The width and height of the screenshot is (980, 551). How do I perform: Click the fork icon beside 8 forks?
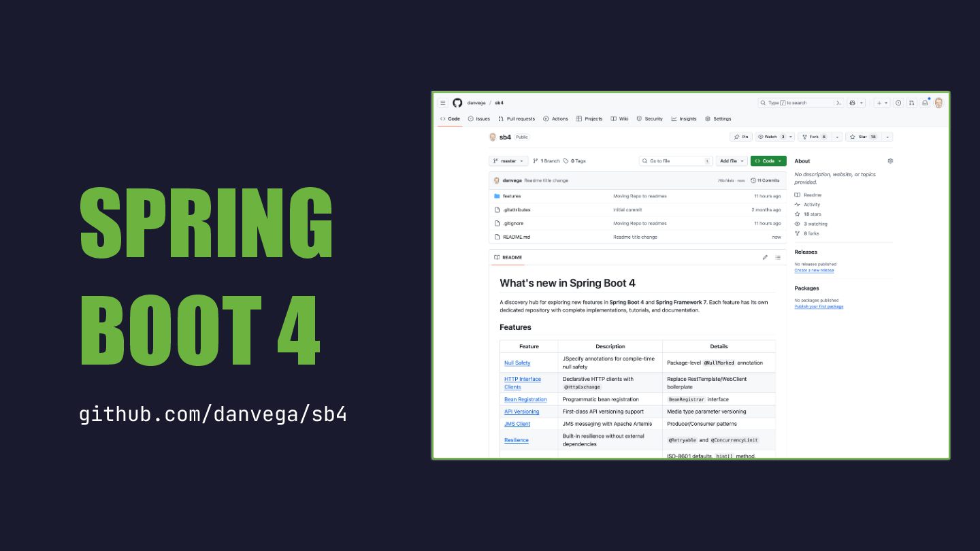pyautogui.click(x=798, y=233)
